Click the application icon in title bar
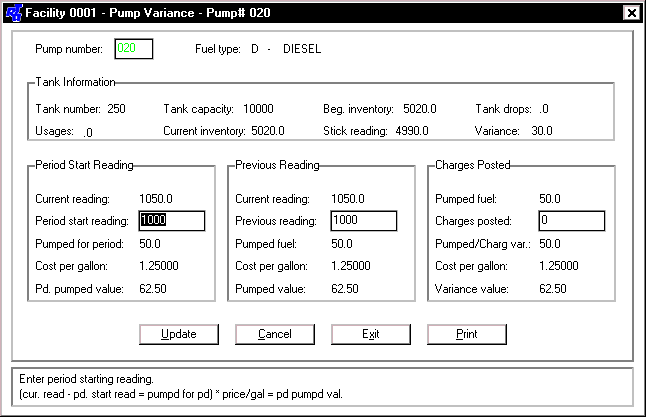 click(x=12, y=13)
